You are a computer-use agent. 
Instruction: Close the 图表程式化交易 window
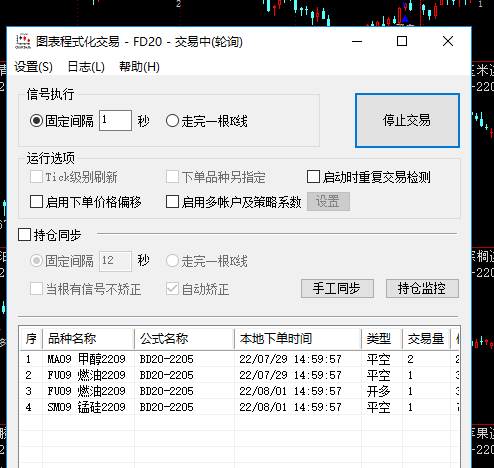tap(448, 41)
